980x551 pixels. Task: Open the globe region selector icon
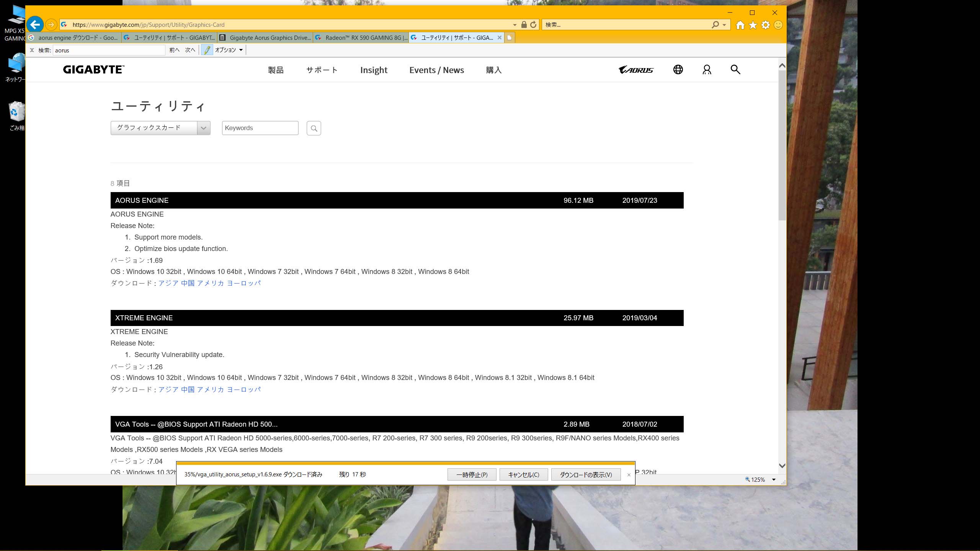point(678,69)
